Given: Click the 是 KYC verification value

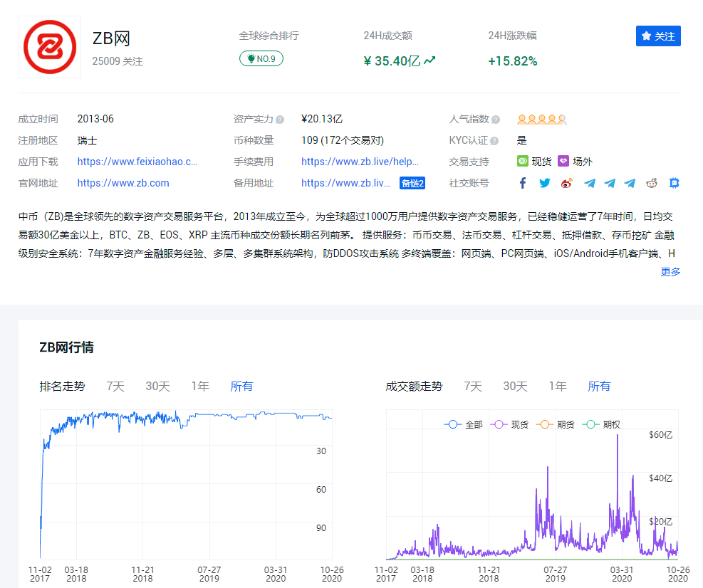Looking at the screenshot, I should (x=521, y=140).
